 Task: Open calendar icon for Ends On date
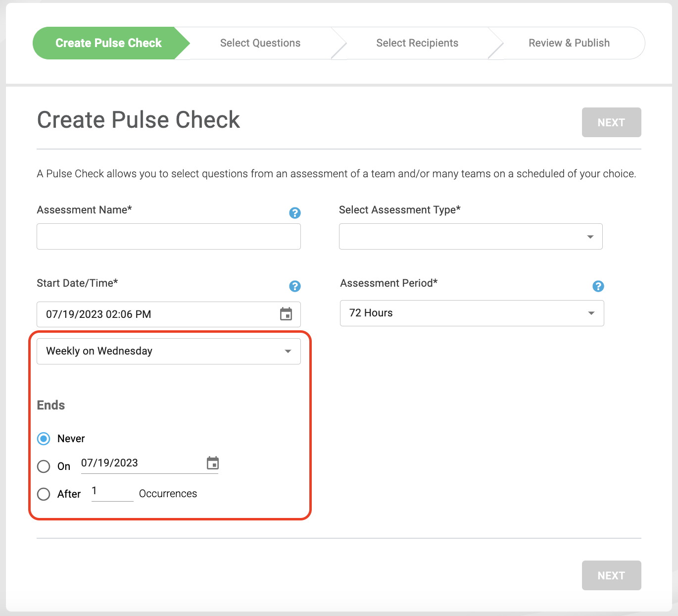213,463
